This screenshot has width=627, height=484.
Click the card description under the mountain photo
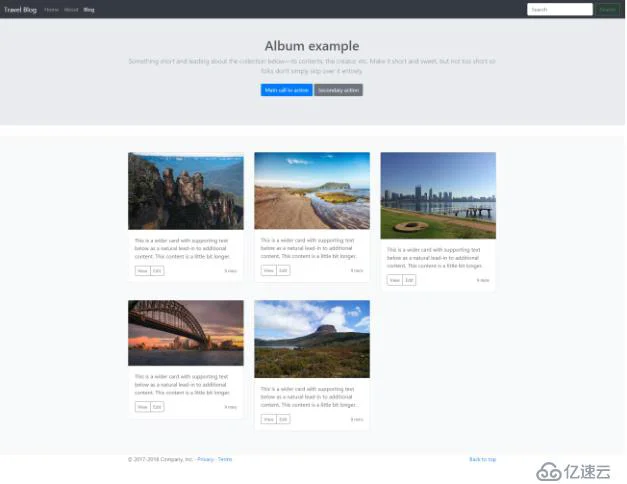click(309, 397)
